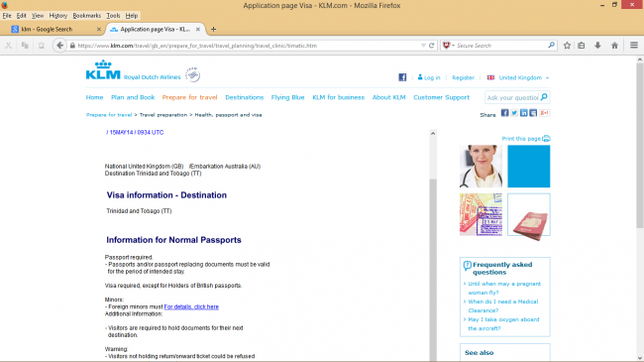
Task: Open Destinations navigation item
Action: [245, 97]
